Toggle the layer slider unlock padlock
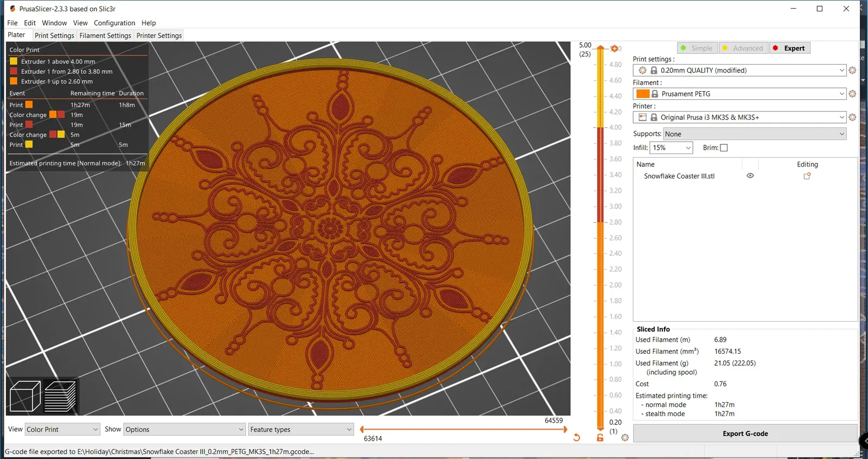868x459 pixels. [600, 437]
